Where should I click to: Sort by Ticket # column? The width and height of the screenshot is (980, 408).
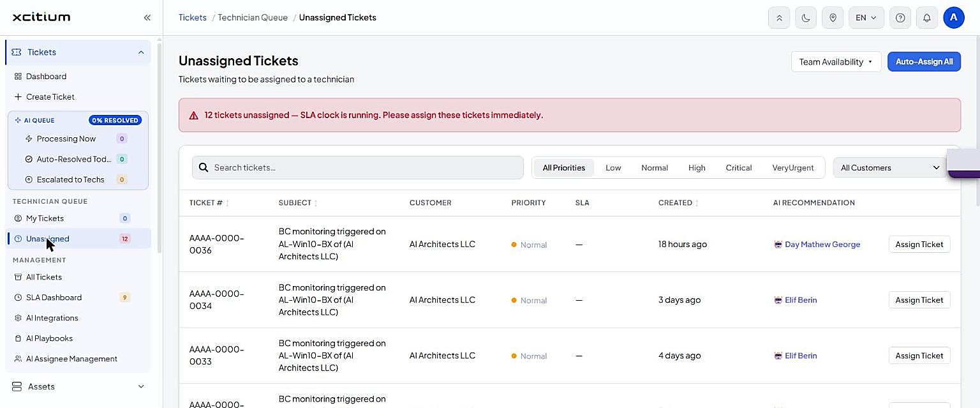pyautogui.click(x=209, y=203)
